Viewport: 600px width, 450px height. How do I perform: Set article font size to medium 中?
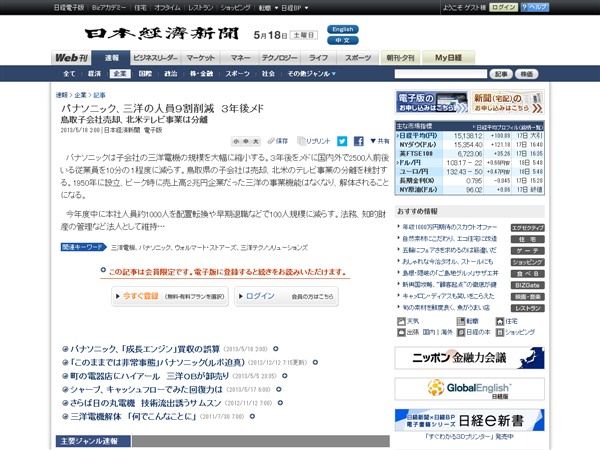pyautogui.click(x=246, y=142)
